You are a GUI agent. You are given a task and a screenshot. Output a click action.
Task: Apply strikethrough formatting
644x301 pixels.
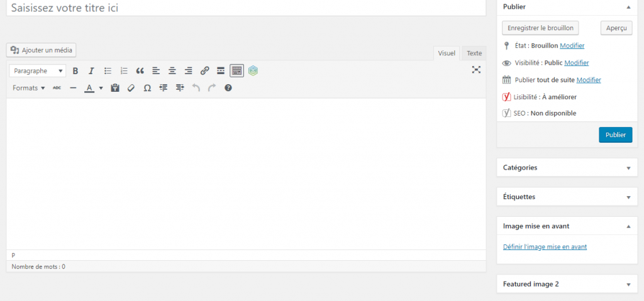tap(57, 88)
